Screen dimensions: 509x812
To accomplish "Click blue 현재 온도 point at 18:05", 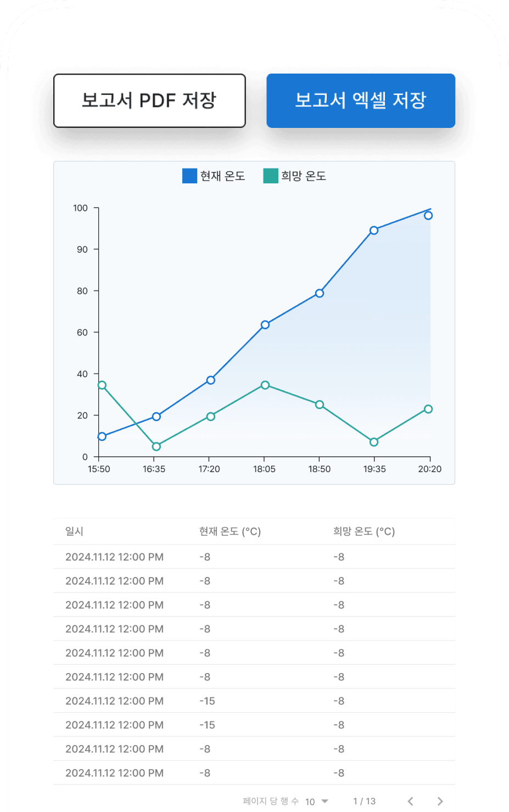I will 265,325.
